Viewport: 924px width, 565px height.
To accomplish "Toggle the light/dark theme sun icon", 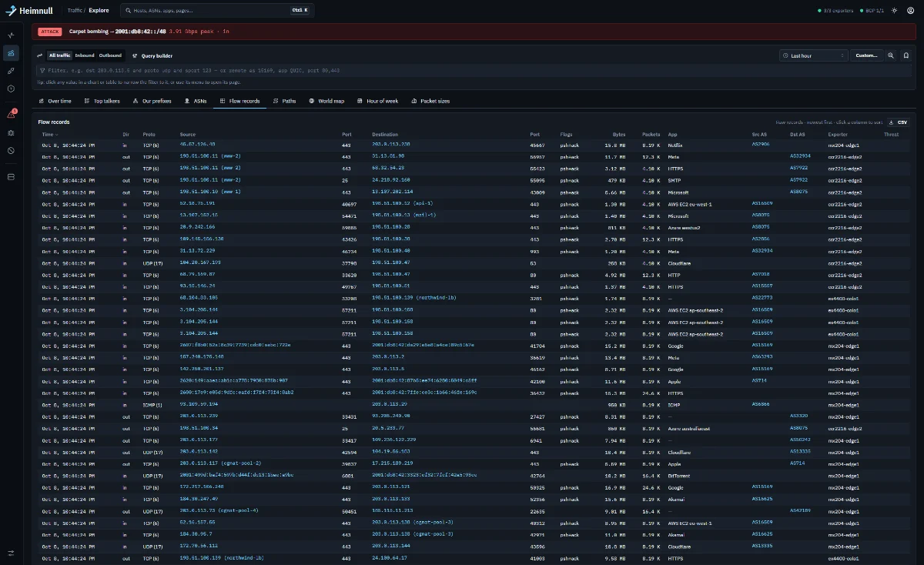I will point(894,11).
